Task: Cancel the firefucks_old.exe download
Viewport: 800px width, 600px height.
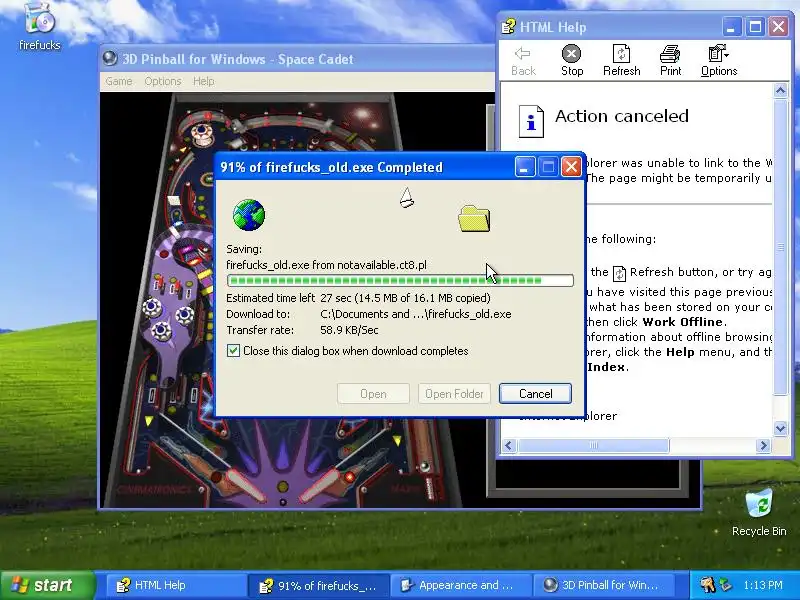Action: [x=535, y=393]
